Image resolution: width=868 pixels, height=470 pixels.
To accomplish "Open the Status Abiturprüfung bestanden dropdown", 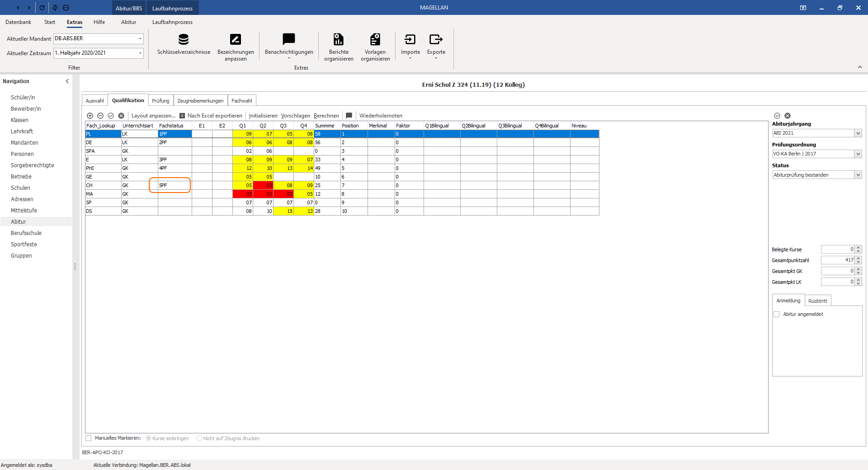I will [858, 175].
